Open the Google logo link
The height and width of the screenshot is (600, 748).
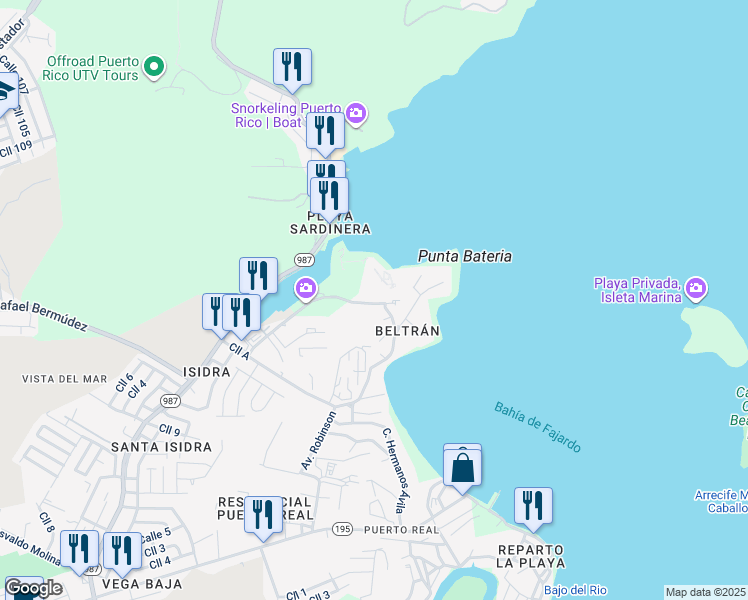tap(32, 588)
